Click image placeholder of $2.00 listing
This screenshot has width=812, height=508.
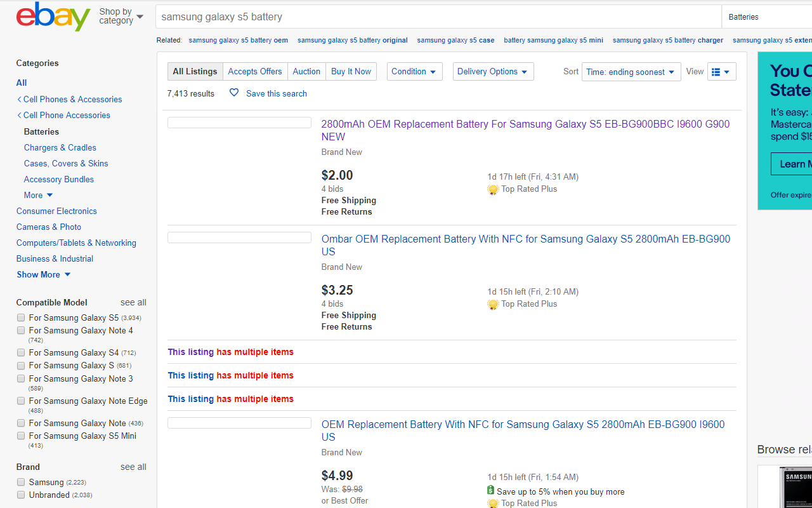tap(239, 123)
